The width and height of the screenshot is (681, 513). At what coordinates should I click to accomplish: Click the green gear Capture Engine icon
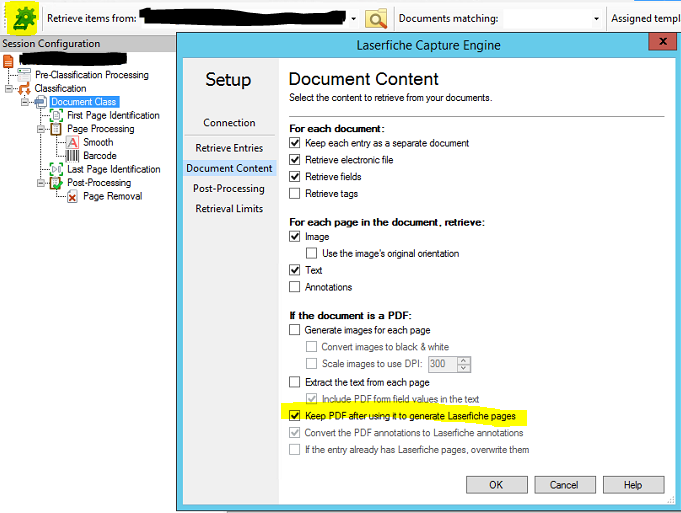coord(24,18)
